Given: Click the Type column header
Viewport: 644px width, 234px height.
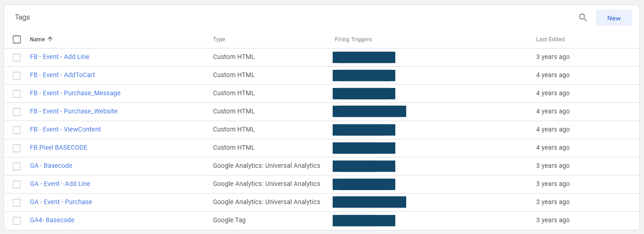Looking at the screenshot, I should (219, 39).
